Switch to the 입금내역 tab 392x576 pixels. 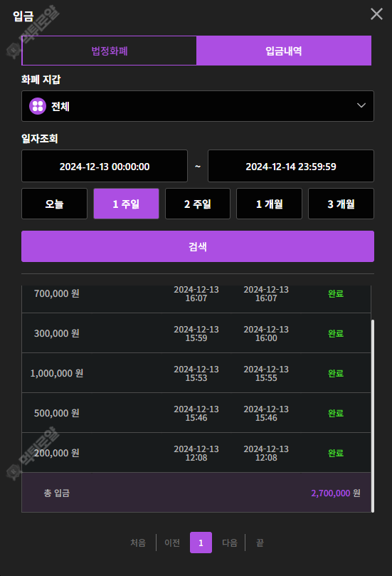pos(284,51)
